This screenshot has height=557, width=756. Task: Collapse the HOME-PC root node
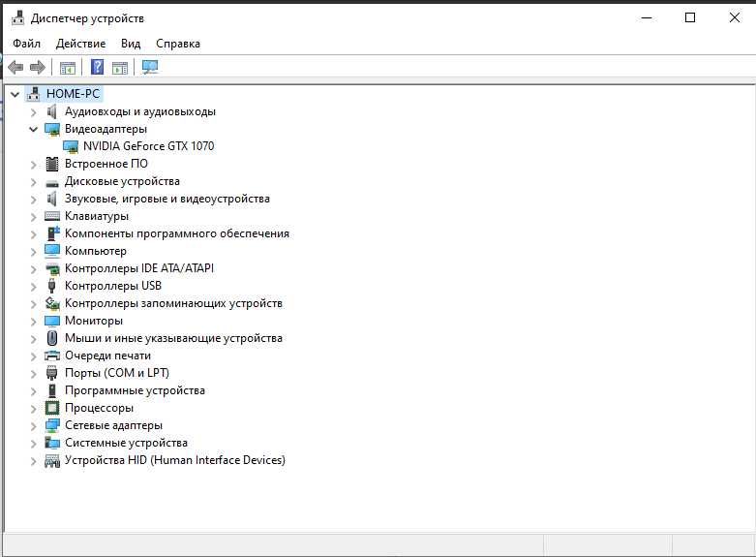[x=15, y=94]
